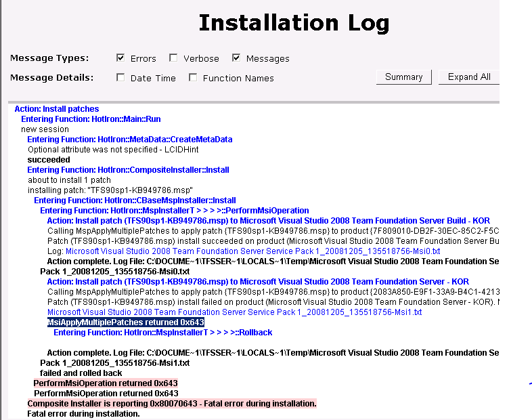
Task: Click 'Optional attribute was not specified - LCIDHint'
Action: pos(113,150)
